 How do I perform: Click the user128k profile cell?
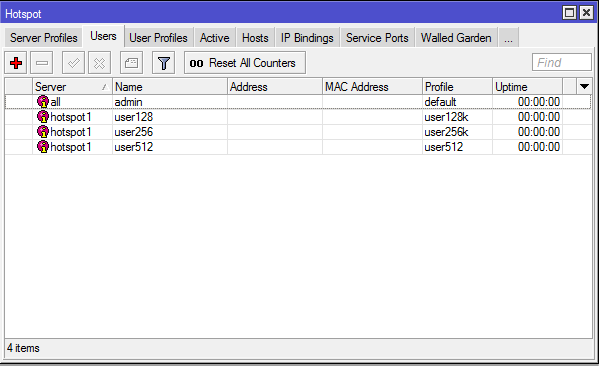457,117
